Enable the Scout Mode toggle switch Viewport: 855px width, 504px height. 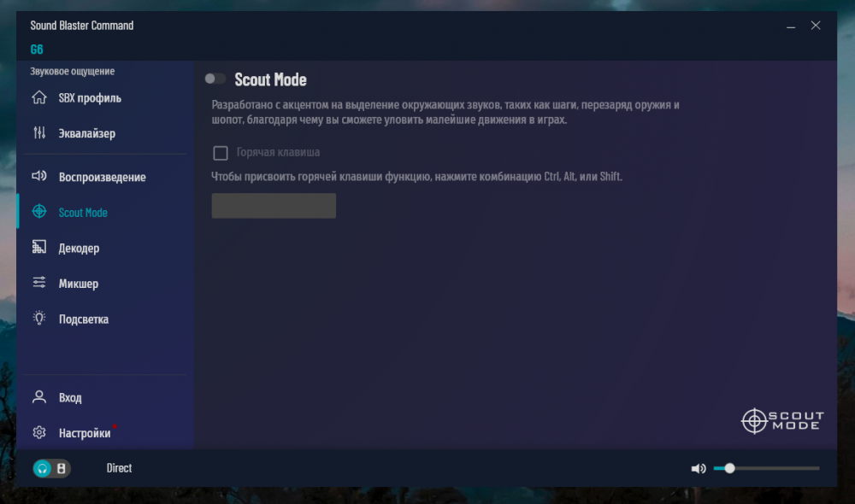coord(215,79)
